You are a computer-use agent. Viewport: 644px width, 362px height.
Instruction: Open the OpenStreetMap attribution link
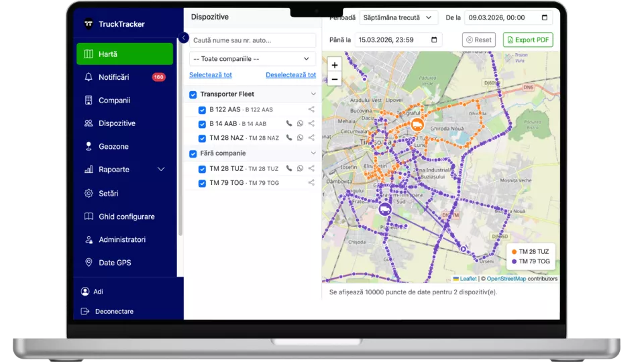506,279
